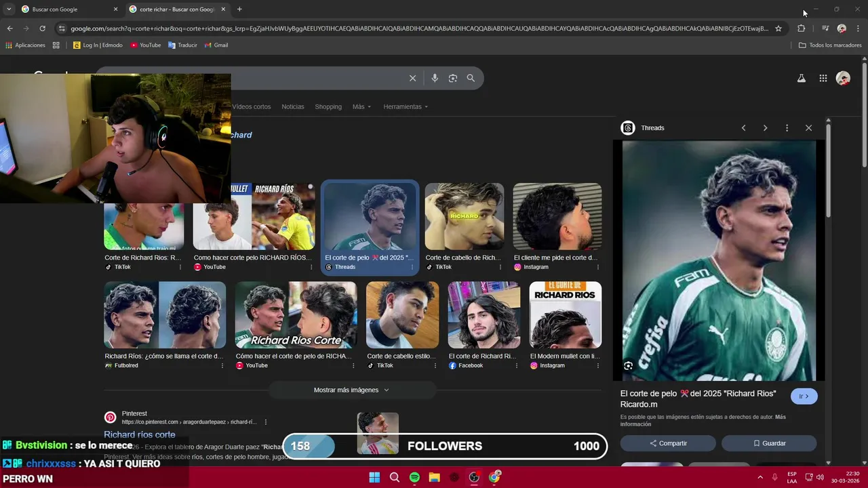868x488 pixels.
Task: Click the address bar URL
Action: tap(419, 28)
